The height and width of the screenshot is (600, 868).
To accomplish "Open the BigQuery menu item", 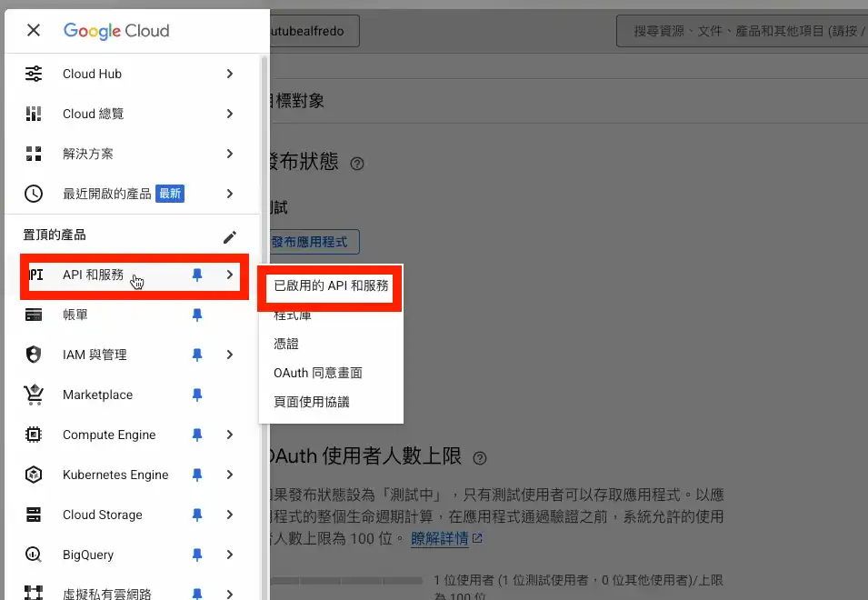I will (132, 555).
